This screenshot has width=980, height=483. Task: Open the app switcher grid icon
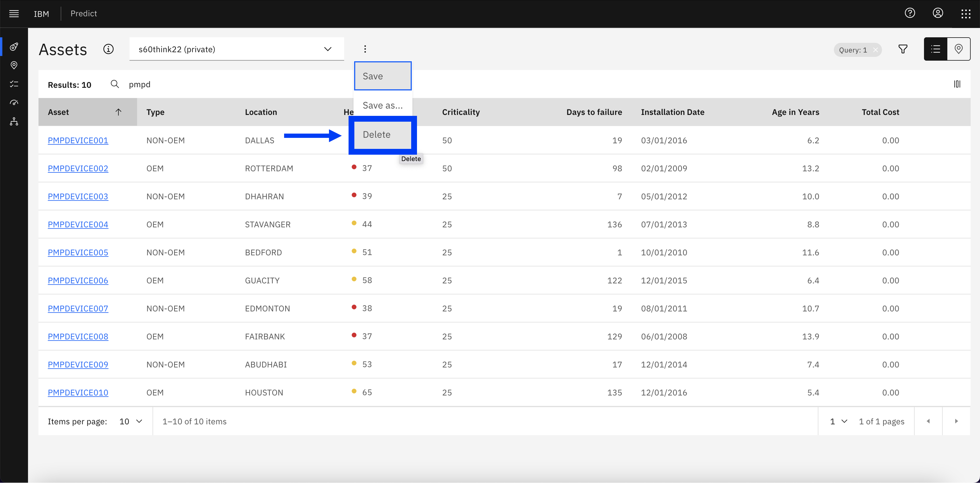tap(966, 14)
